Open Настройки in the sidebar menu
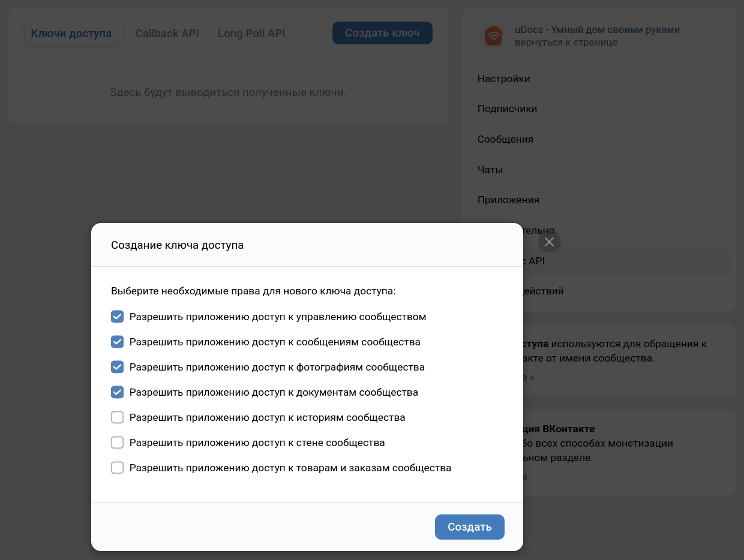744x560 pixels. (x=503, y=79)
